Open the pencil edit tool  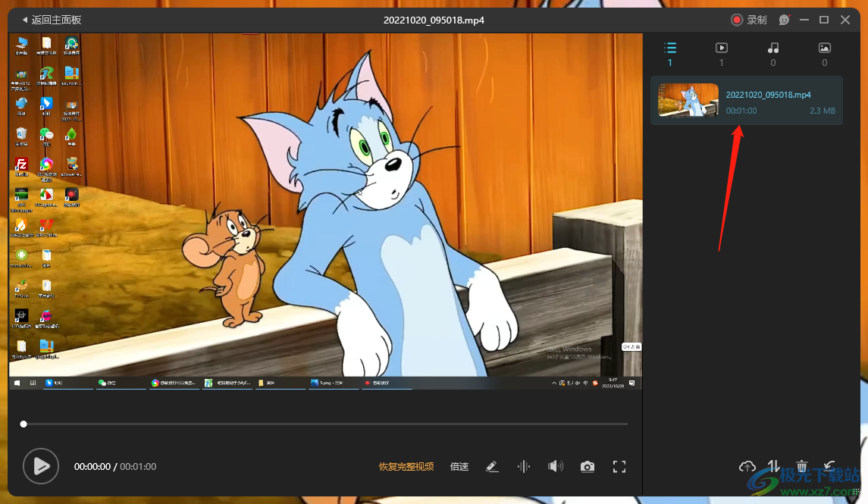tap(492, 467)
